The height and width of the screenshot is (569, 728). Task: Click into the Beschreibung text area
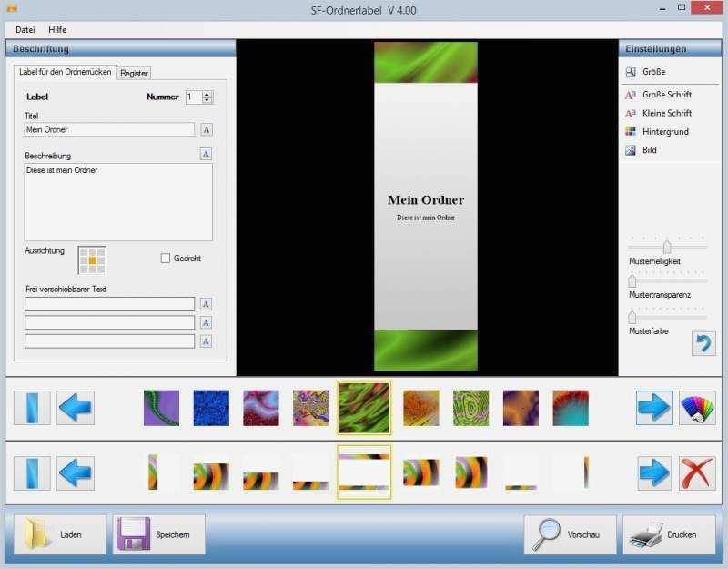118,201
